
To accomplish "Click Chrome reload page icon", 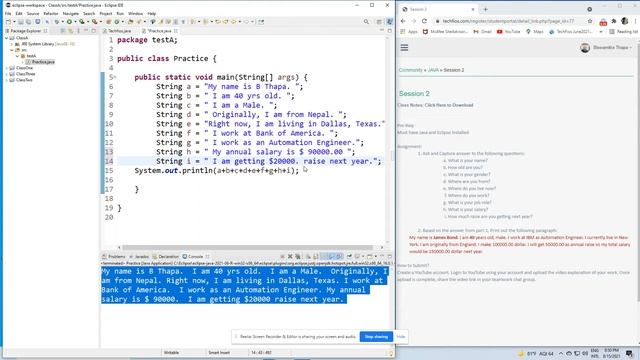I will (x=424, y=21).
